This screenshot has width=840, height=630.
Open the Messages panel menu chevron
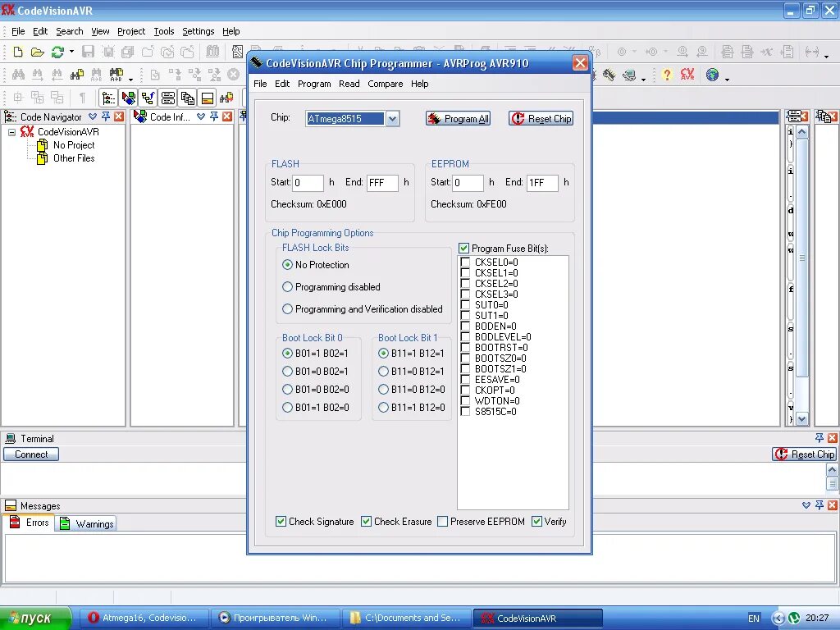(x=806, y=505)
